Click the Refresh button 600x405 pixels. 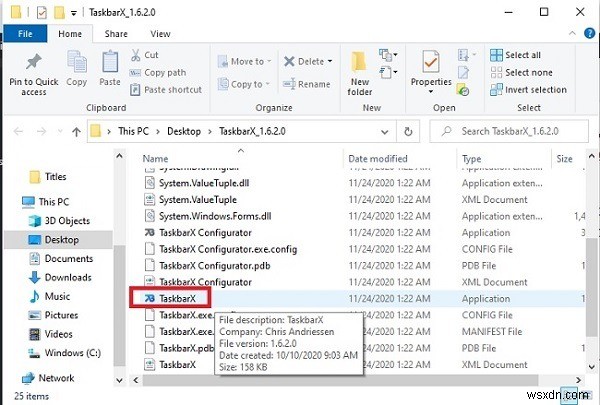point(408,132)
